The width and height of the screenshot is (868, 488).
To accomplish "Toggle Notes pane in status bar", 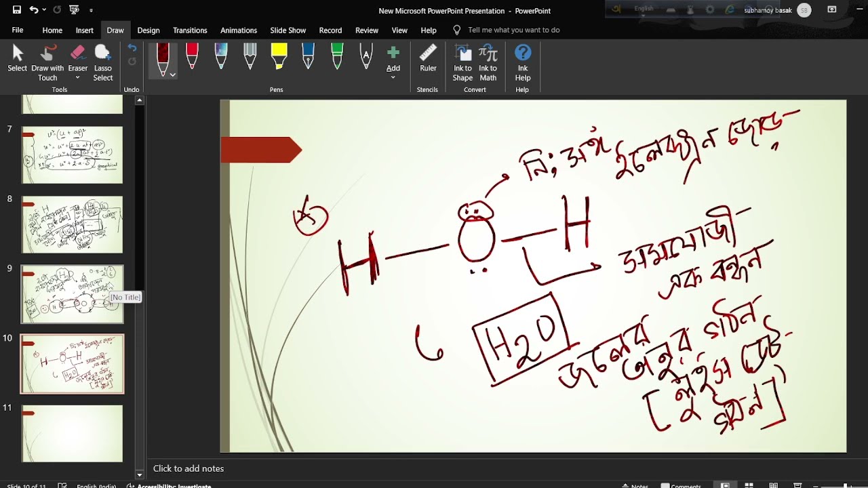I will 635,485.
